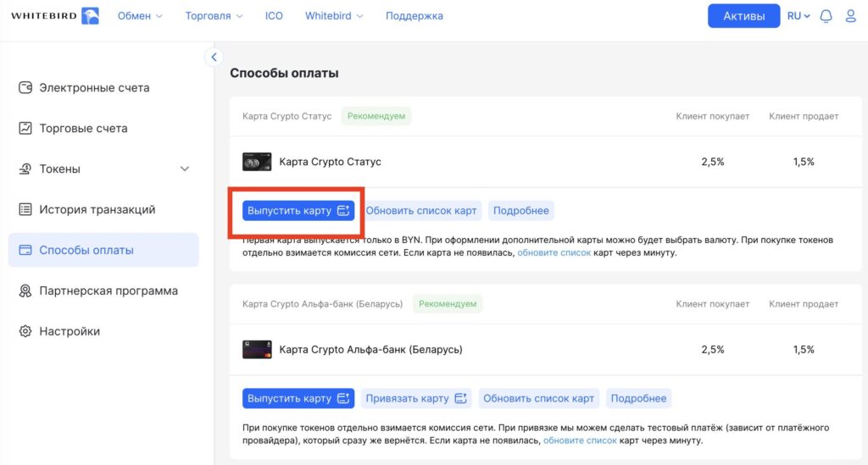The height and width of the screenshot is (465, 868).
Task: Click Подробнее for Альфа-банк card
Action: coord(638,398)
